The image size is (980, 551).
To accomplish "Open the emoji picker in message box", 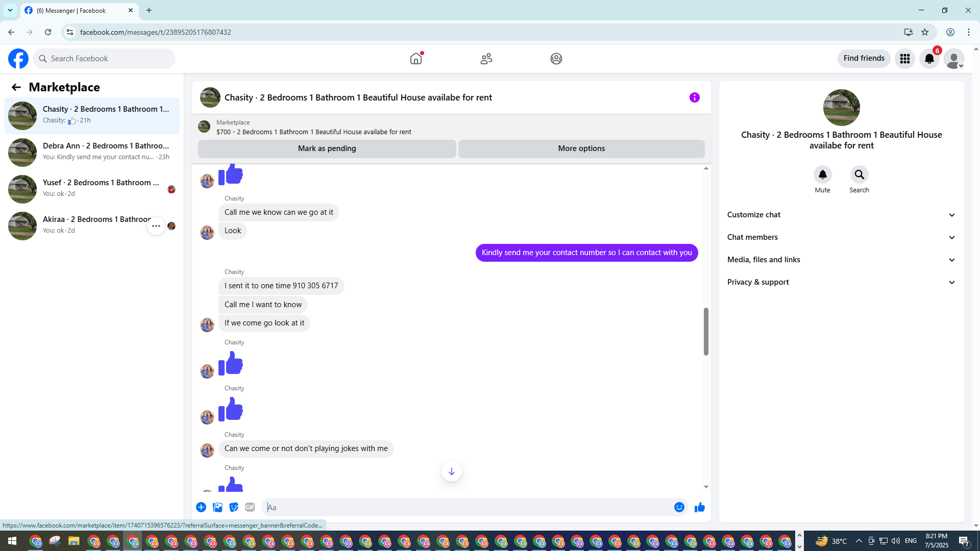I will [679, 507].
